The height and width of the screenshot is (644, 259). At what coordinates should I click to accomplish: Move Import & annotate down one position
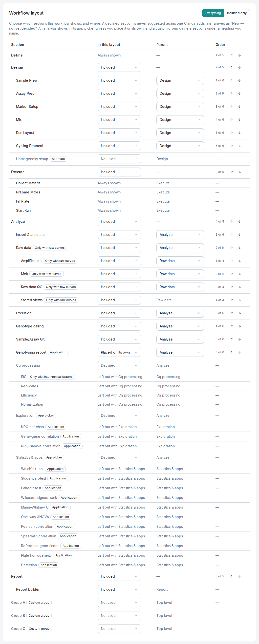tap(239, 235)
